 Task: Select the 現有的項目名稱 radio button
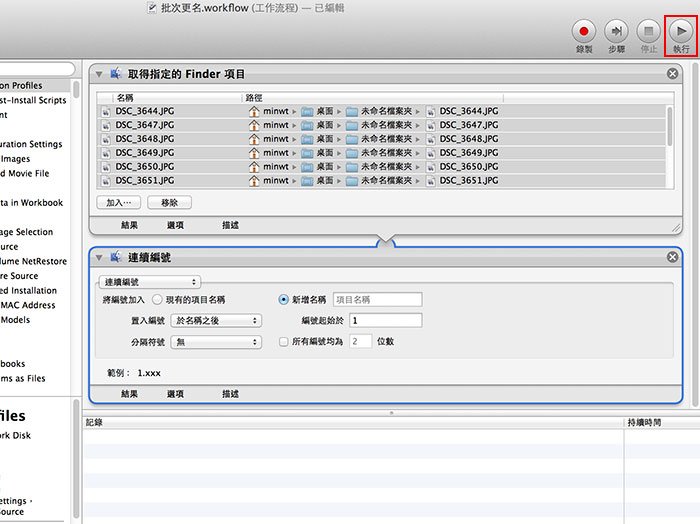[x=157, y=299]
